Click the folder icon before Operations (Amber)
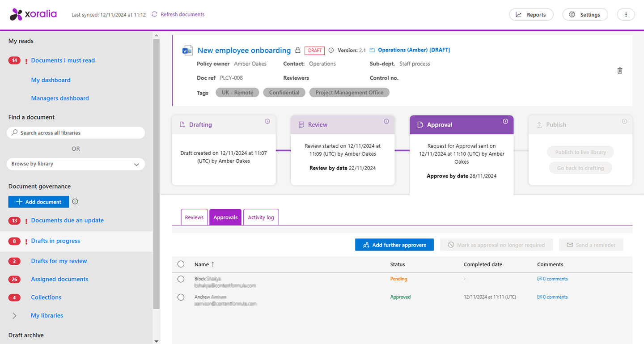The width and height of the screenshot is (644, 344). click(x=372, y=50)
